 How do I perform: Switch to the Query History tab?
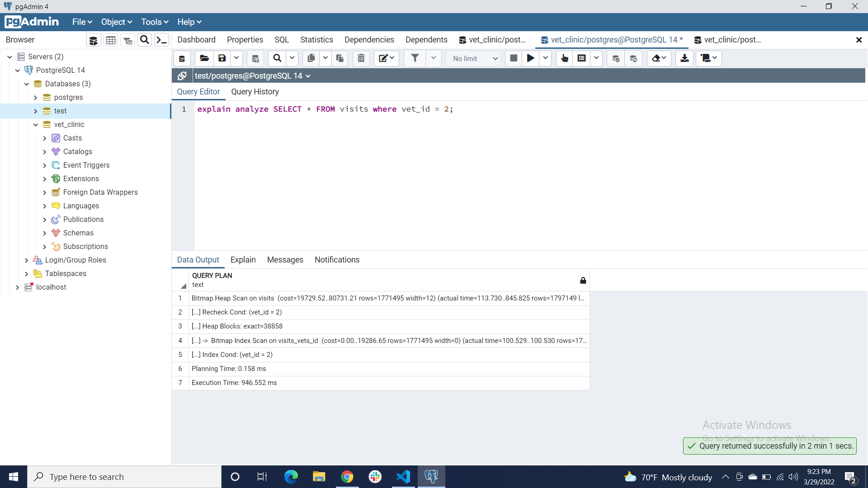pos(255,92)
